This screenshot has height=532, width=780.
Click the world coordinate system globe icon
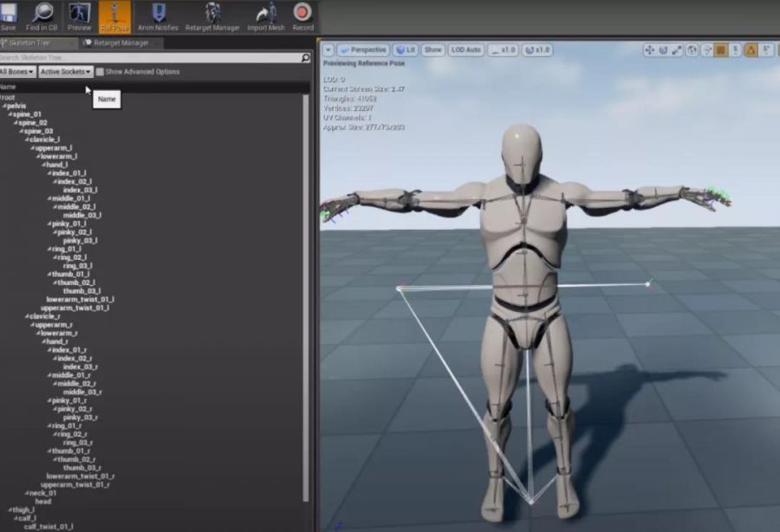(692, 50)
